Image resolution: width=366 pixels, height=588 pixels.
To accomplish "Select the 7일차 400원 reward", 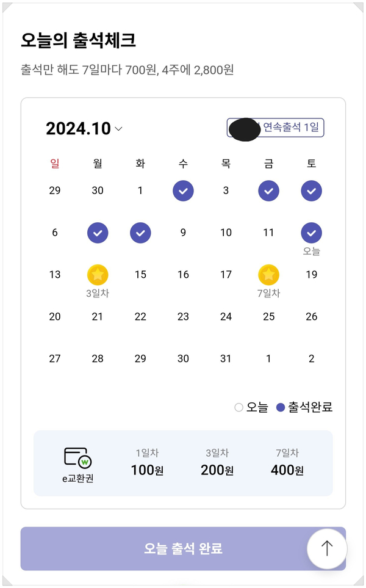I will [x=287, y=463].
